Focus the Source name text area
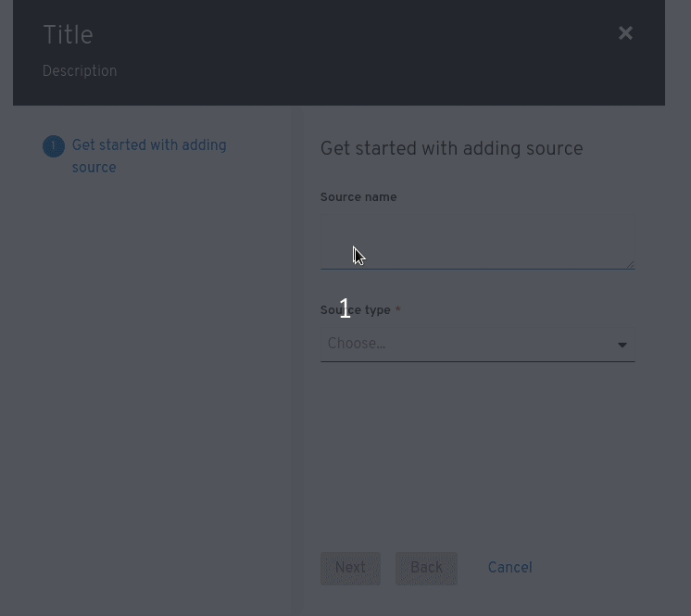 478,242
